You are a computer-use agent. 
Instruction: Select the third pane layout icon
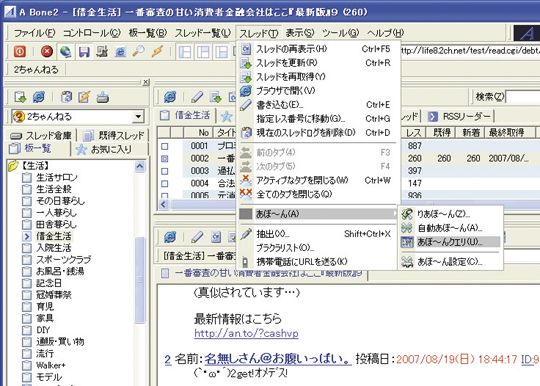[x=221, y=52]
